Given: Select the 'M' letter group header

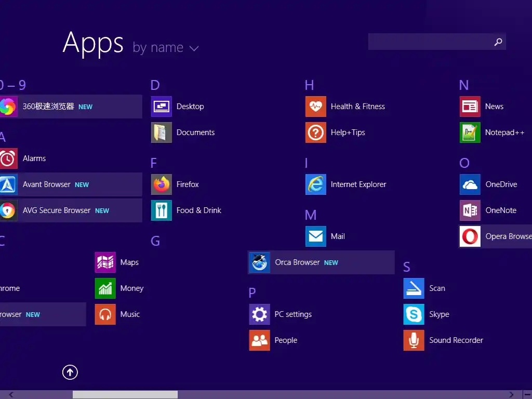Looking at the screenshot, I should pyautogui.click(x=311, y=215).
